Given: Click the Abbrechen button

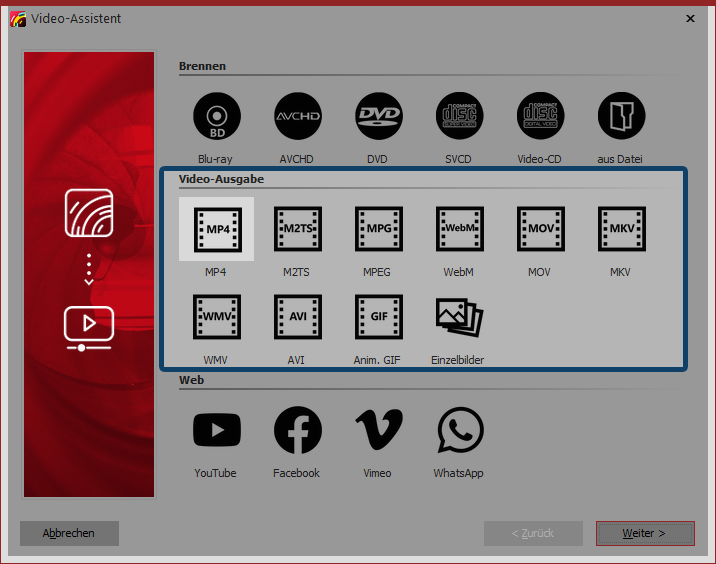Looking at the screenshot, I should 69,533.
